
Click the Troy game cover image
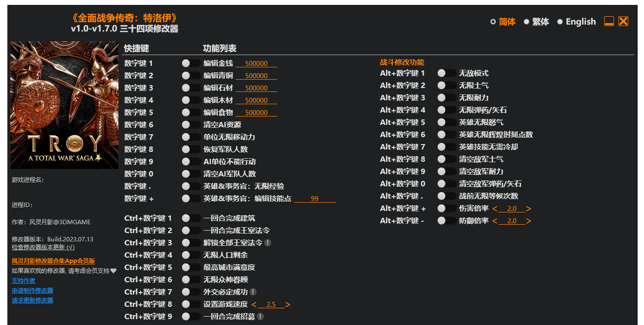[64, 105]
